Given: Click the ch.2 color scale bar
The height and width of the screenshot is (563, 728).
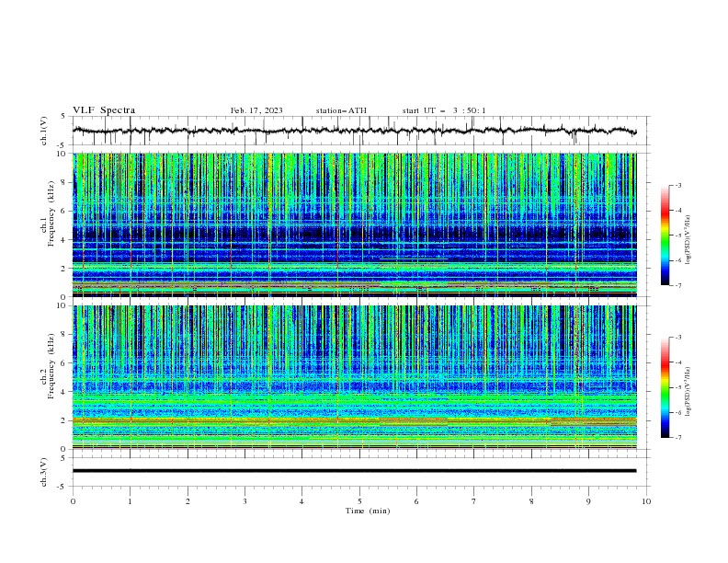Looking at the screenshot, I should tap(665, 387).
